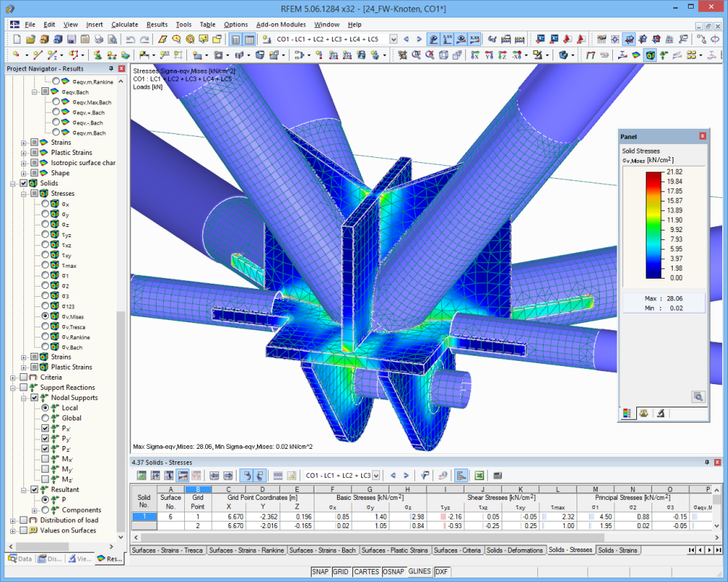This screenshot has height=582, width=728.
Task: Uncheck the Px' nodal support component
Action: pos(45,428)
